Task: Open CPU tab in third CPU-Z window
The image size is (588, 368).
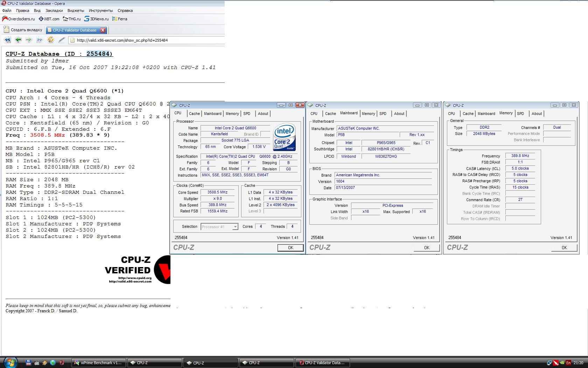Action: (x=451, y=114)
